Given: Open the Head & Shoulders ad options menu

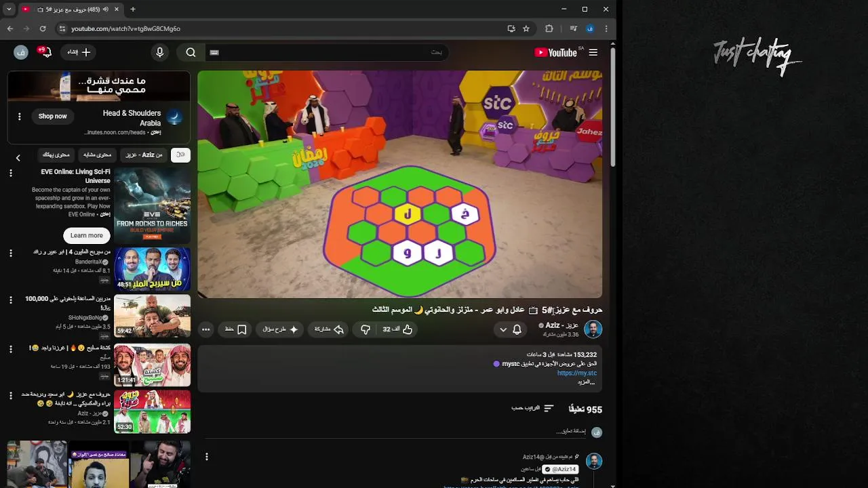Looking at the screenshot, I should [x=19, y=117].
